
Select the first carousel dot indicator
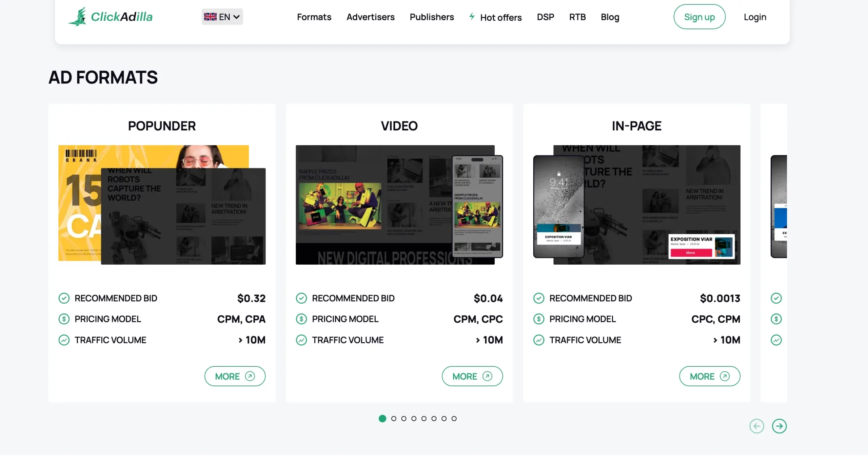click(382, 419)
